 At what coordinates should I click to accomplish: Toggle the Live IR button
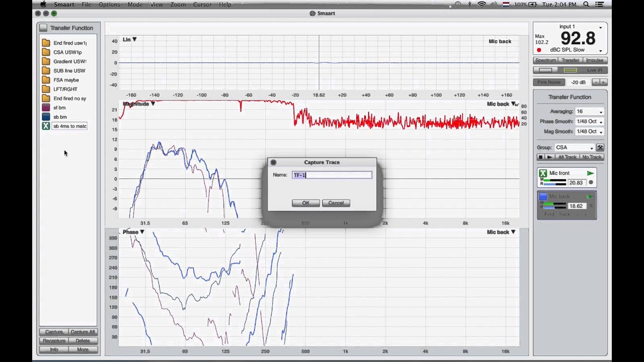[594, 70]
